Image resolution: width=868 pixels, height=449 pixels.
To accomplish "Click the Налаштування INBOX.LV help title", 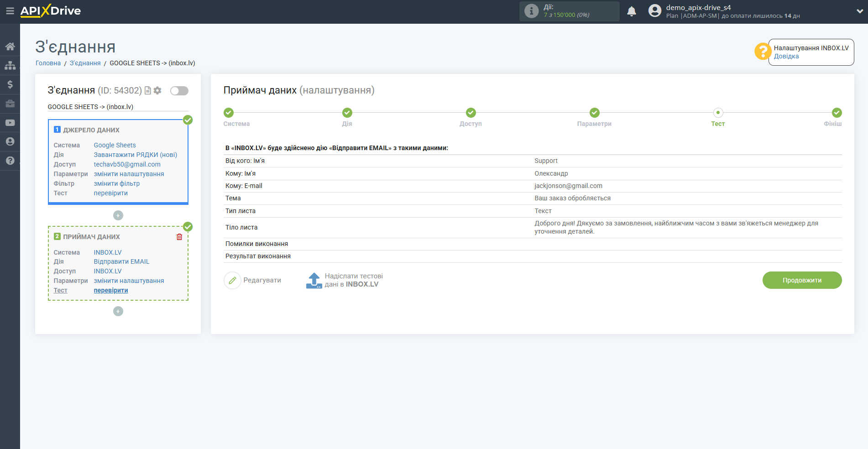I will (x=811, y=48).
